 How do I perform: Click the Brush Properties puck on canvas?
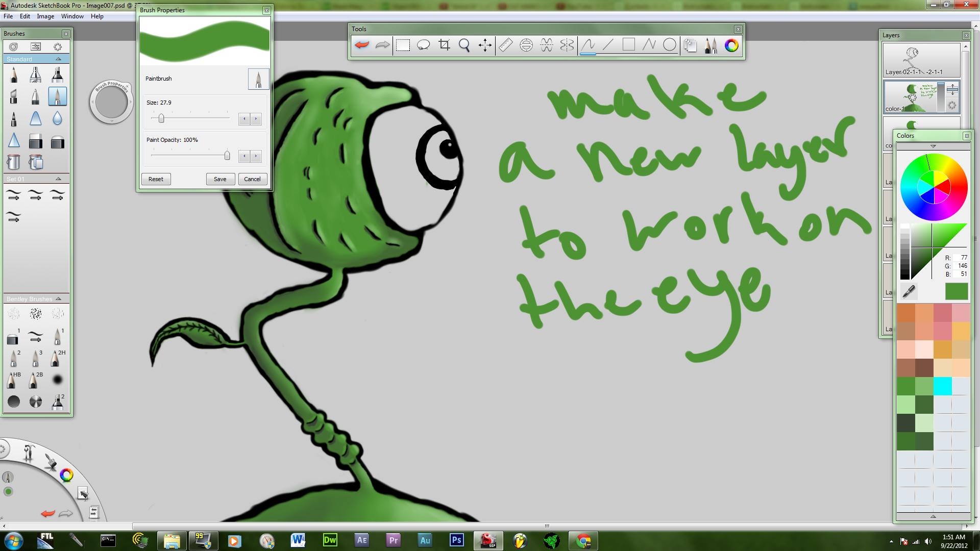(111, 103)
